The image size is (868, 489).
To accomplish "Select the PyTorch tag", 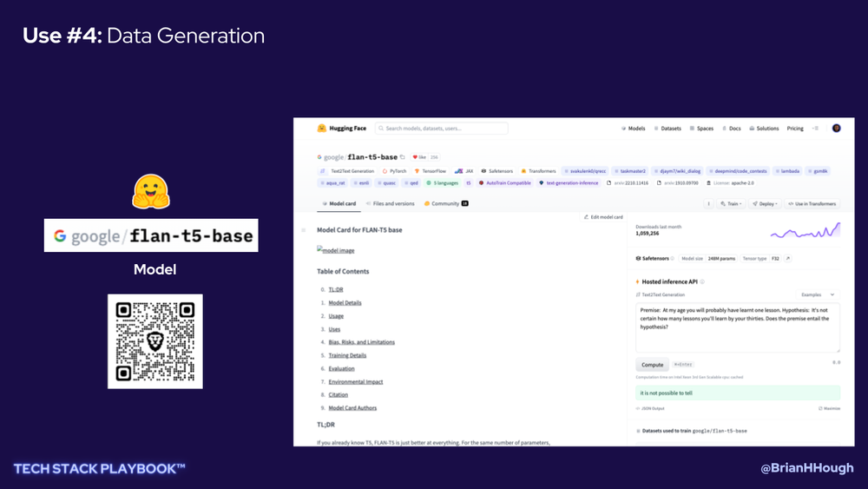I will pyautogui.click(x=395, y=171).
